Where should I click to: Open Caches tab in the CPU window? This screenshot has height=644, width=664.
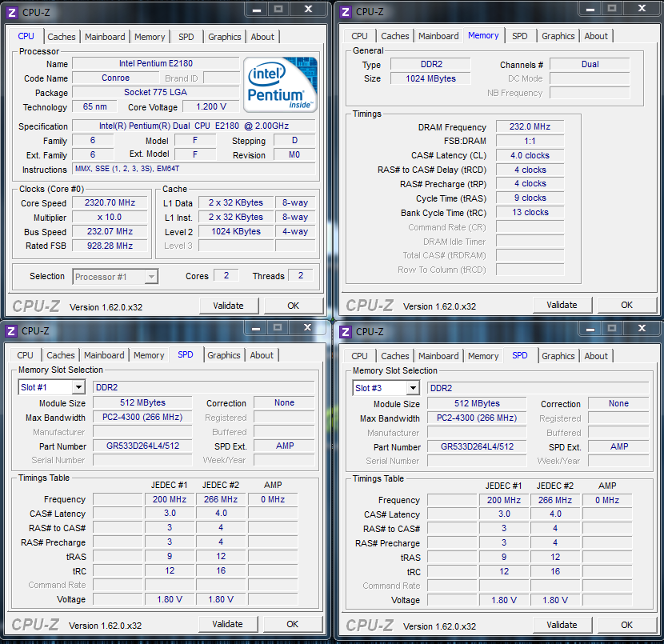(x=62, y=37)
